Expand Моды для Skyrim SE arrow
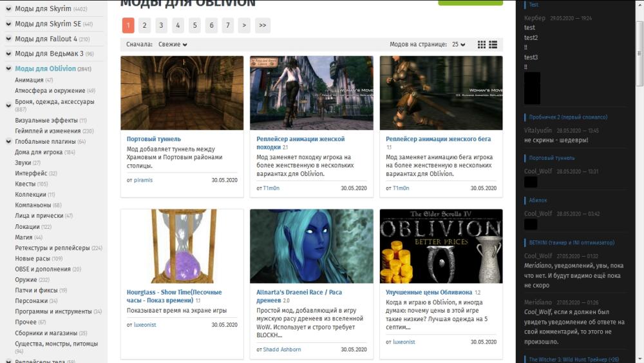 point(8,23)
